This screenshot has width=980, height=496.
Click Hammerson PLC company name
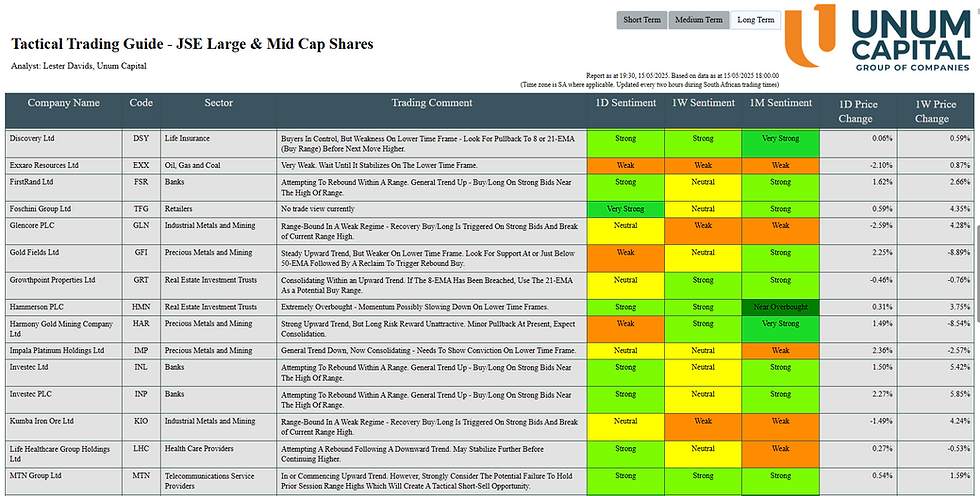click(x=36, y=307)
